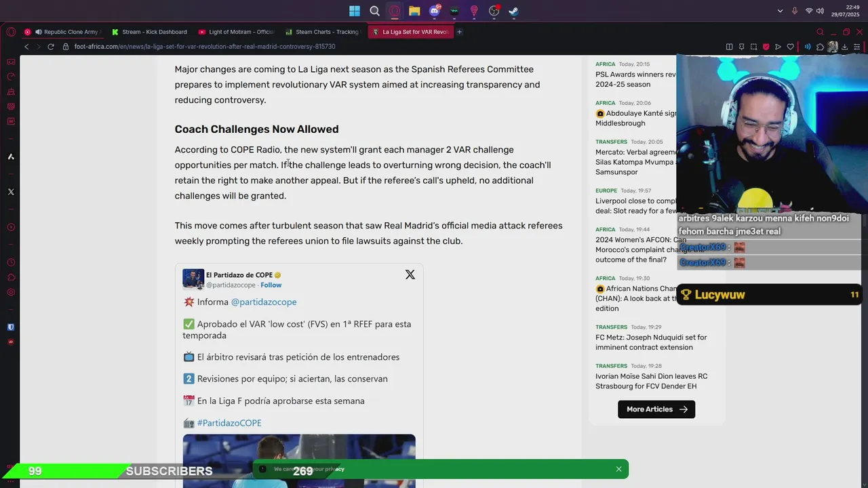The height and width of the screenshot is (488, 868).
Task: Open sidebar extensions cube icon
Action: point(11,277)
